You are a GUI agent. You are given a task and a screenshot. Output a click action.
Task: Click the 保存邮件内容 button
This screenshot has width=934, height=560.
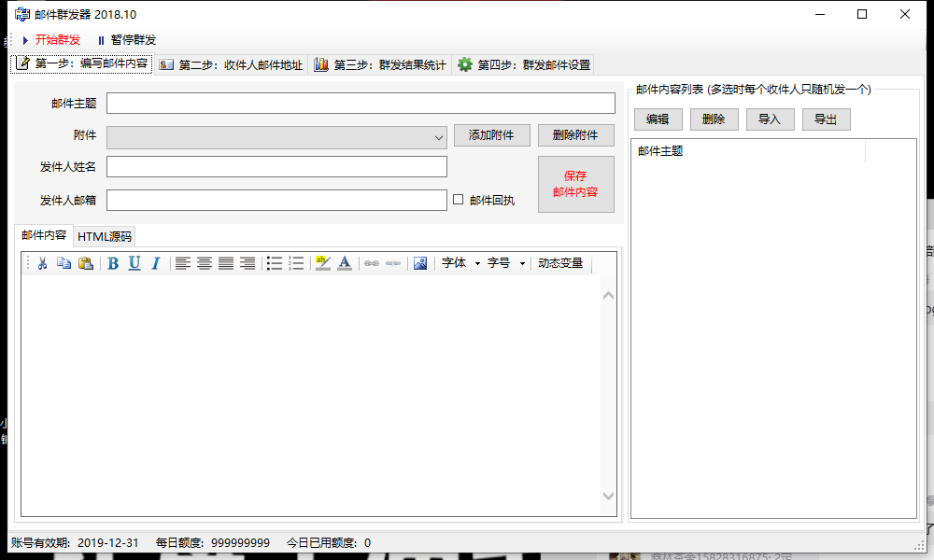pos(576,184)
